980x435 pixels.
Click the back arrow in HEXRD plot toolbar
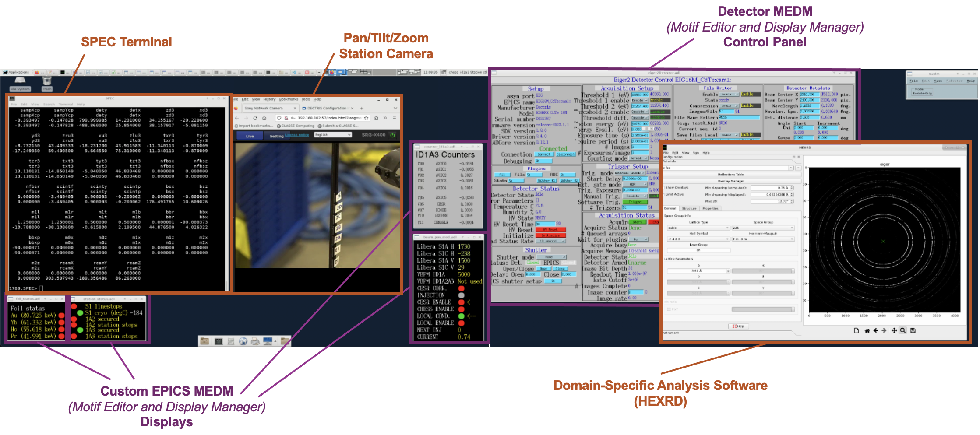875,331
